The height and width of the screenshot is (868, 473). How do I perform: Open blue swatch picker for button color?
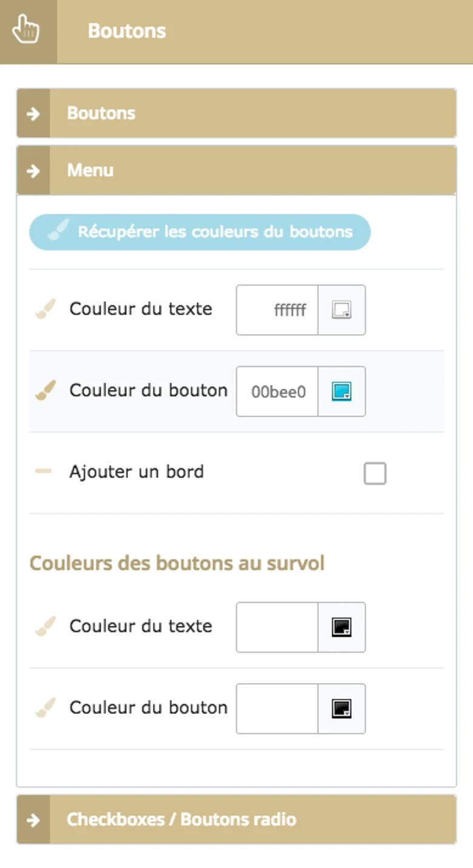(x=341, y=391)
